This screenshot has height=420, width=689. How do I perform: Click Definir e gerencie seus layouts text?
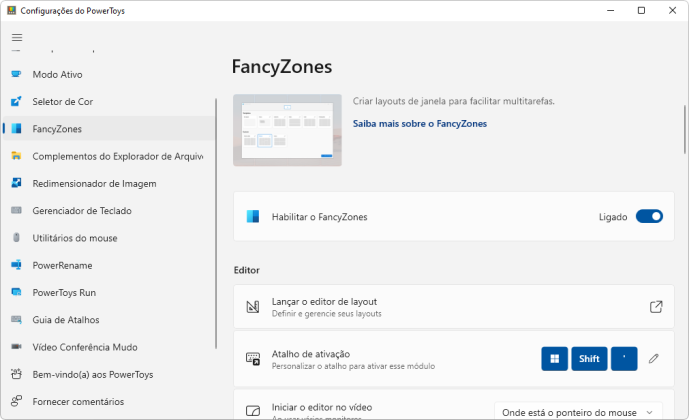326,314
